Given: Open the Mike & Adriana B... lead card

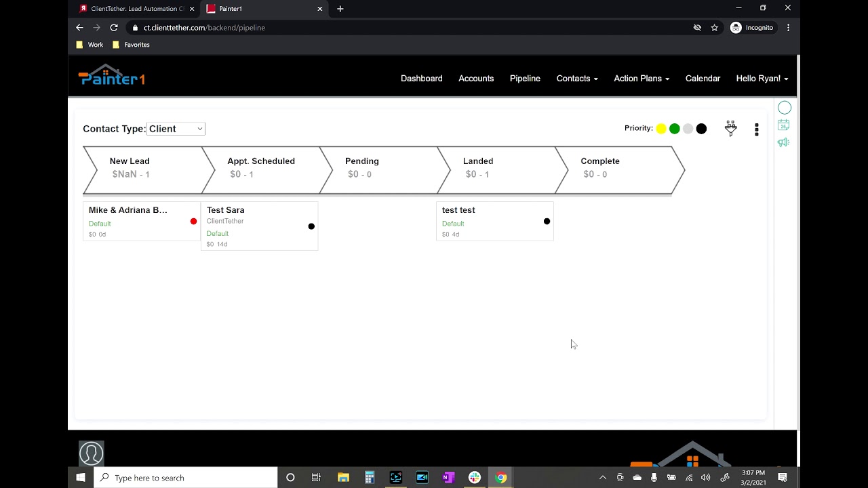Looking at the screenshot, I should 142,221.
